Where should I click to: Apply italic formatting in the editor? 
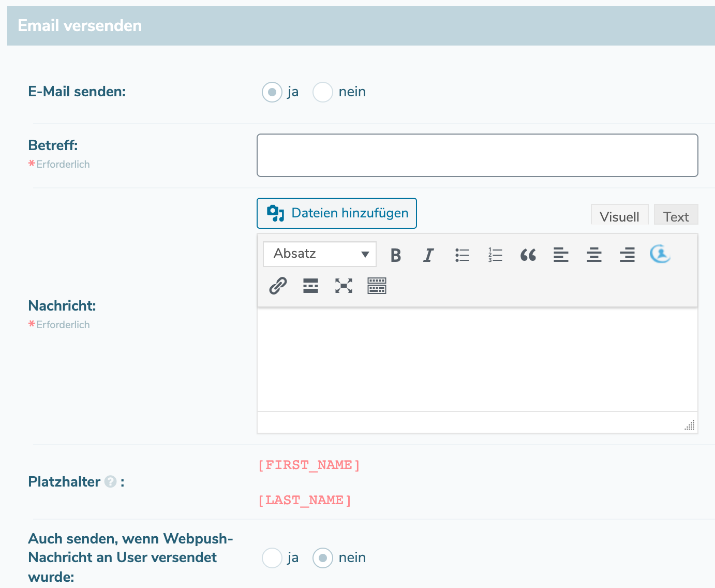tap(428, 255)
